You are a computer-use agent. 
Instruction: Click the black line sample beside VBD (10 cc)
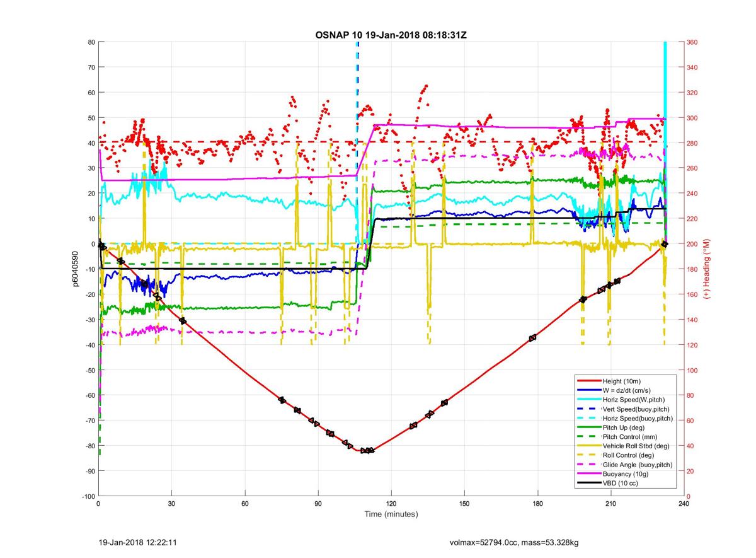(588, 483)
